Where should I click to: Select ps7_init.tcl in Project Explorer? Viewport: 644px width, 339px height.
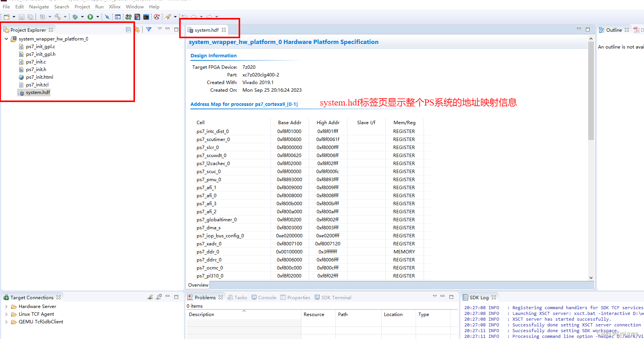click(37, 85)
